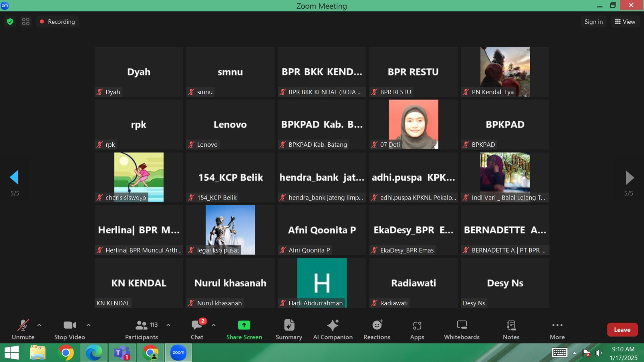
Task: Select the 07 Deti participant video tile
Action: [x=413, y=125]
